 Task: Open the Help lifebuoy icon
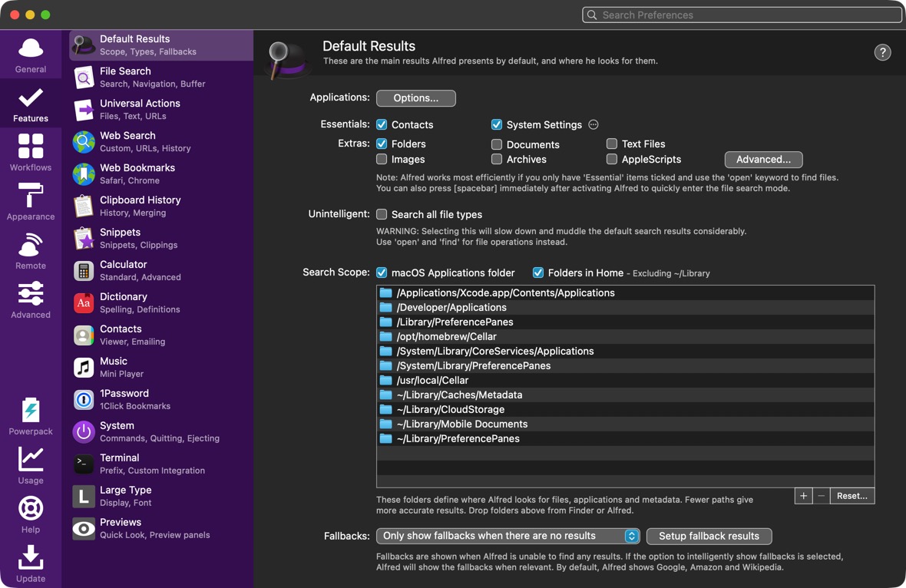31,508
